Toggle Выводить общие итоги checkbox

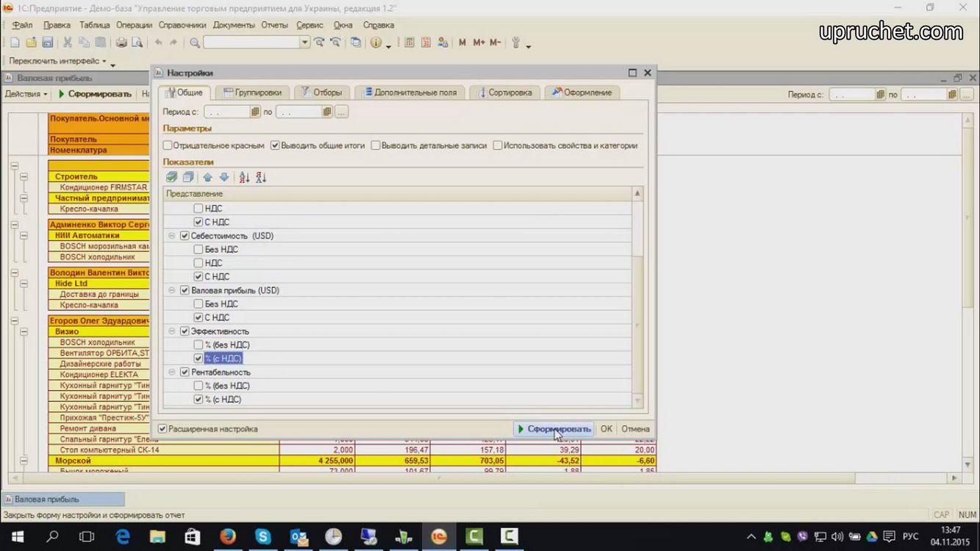[275, 145]
